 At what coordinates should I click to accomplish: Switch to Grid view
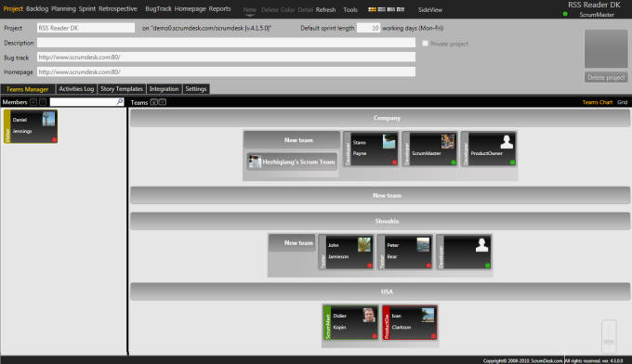(622, 102)
